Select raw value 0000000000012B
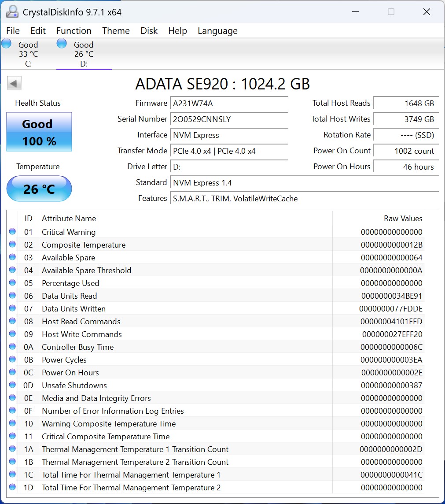The width and height of the screenshot is (445, 504). [x=391, y=245]
